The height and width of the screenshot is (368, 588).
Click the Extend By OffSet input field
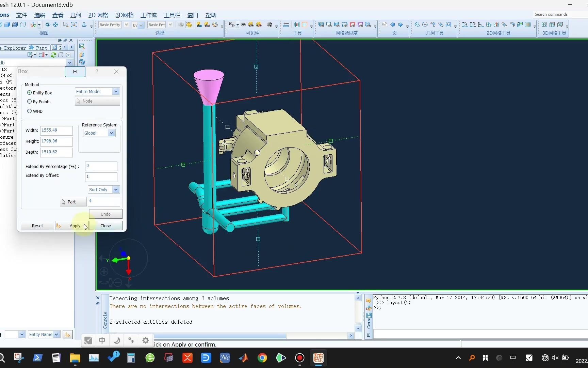[101, 177]
